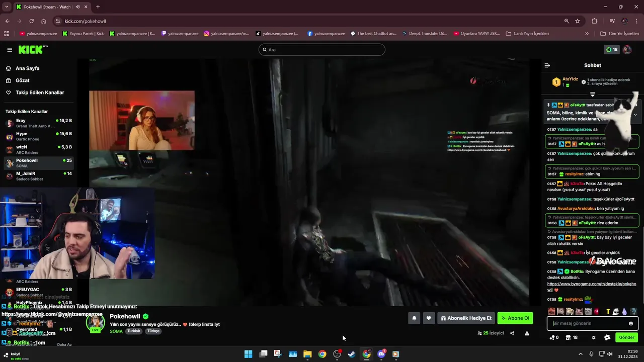Viewport: 644px width, 362px height.
Task: Open Gözat in the sidebar
Action: click(22, 80)
